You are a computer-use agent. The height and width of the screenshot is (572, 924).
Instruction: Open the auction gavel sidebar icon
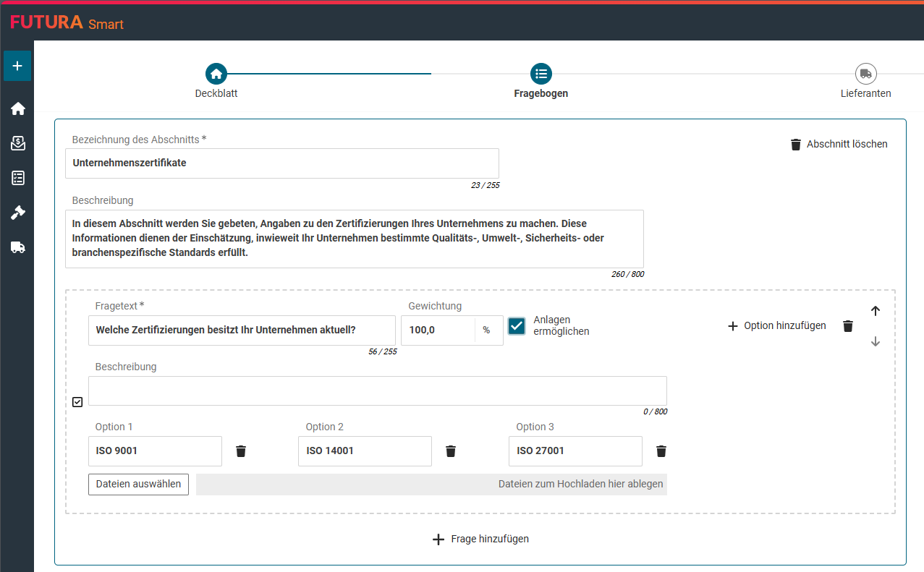coord(18,213)
